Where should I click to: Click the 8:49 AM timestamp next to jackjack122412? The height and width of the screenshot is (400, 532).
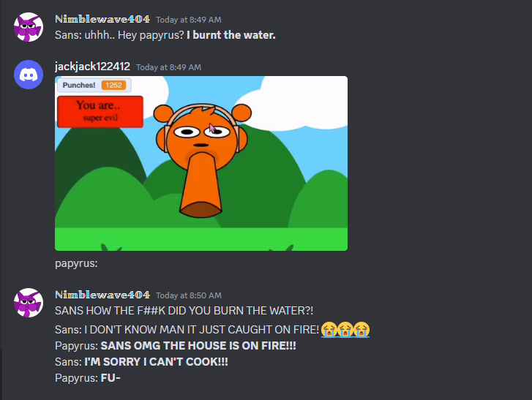pyautogui.click(x=168, y=67)
